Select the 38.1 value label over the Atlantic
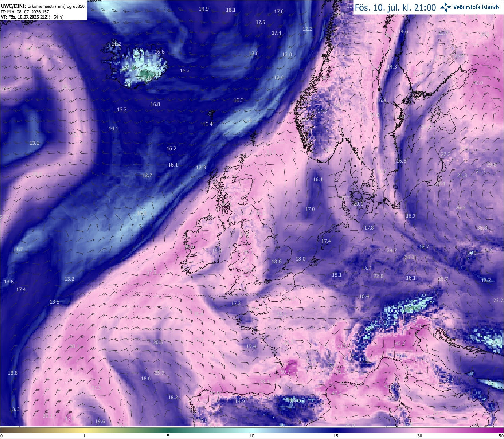The height and width of the screenshot is (439, 504). tap(74, 346)
